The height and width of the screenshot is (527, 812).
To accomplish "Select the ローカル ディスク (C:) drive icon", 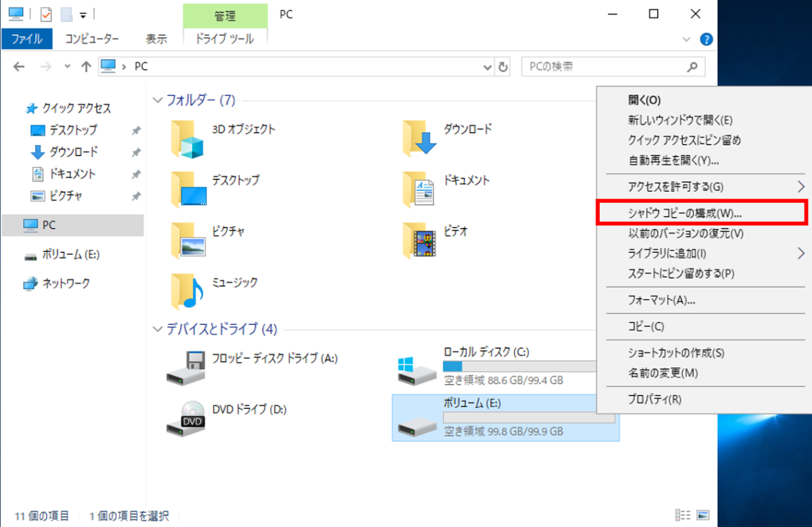I will (x=416, y=371).
